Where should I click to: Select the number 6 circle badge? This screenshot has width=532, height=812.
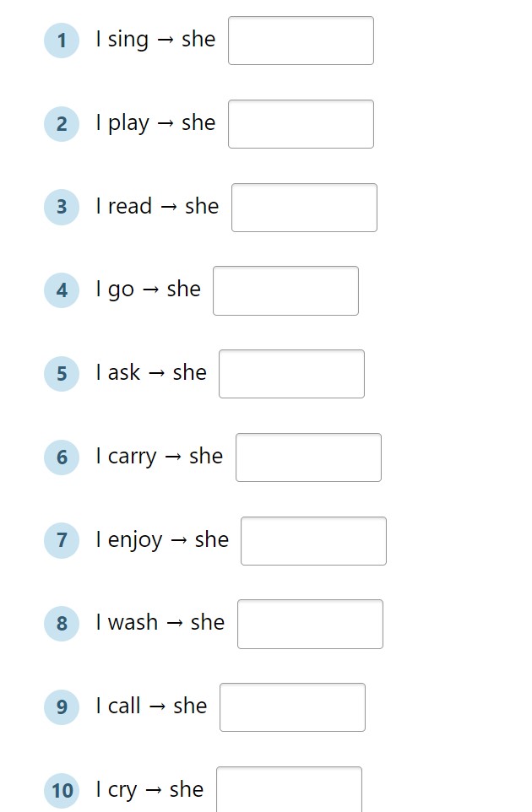[62, 457]
